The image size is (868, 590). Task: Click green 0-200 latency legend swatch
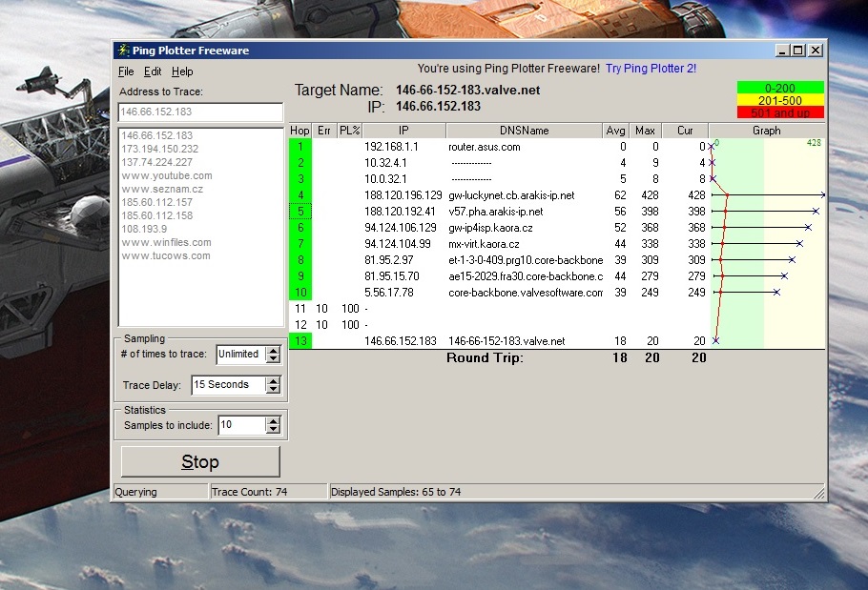[x=779, y=88]
